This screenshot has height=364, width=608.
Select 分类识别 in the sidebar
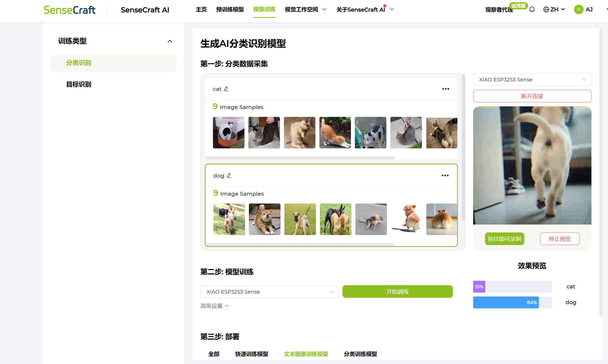pyautogui.click(x=113, y=63)
